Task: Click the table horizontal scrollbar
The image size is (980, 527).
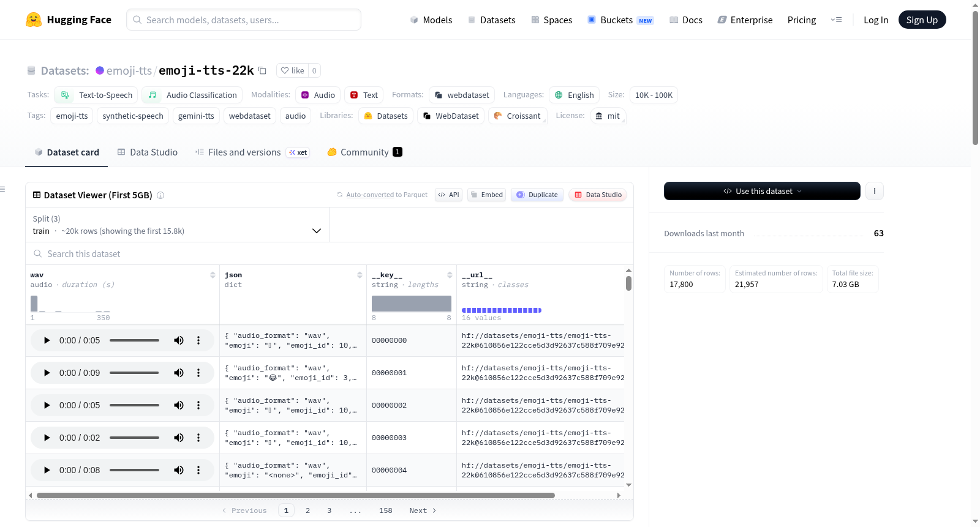Action: tap(296, 495)
